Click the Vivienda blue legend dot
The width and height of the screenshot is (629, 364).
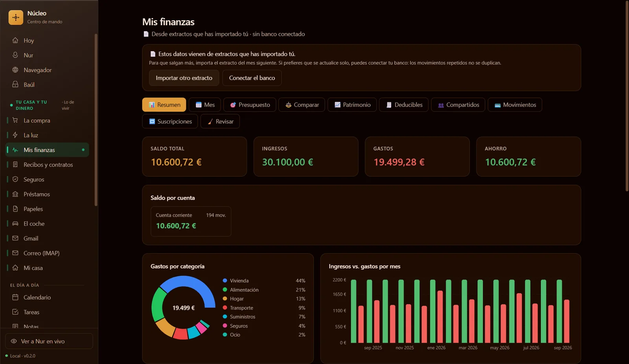225,281
